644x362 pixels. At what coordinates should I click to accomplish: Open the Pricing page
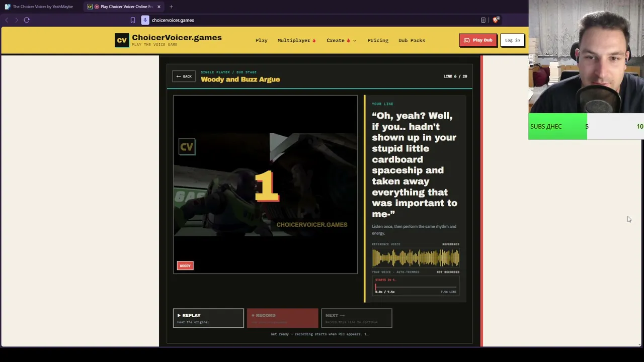(x=378, y=40)
